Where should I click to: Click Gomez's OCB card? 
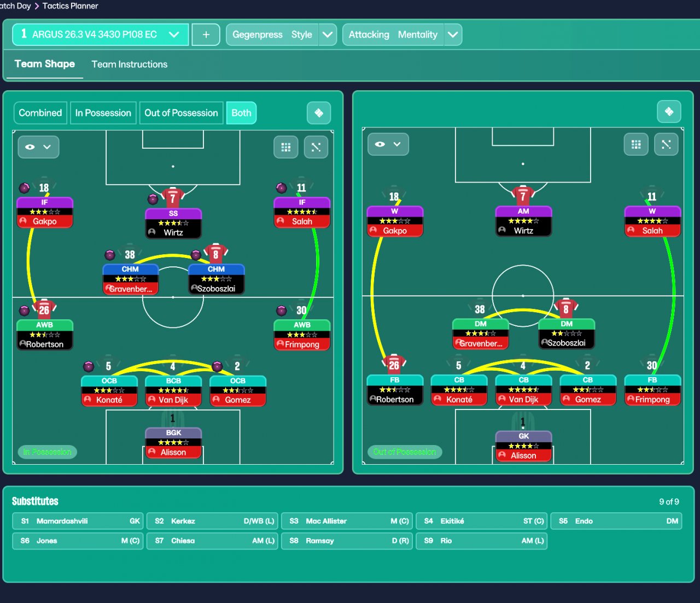click(238, 390)
